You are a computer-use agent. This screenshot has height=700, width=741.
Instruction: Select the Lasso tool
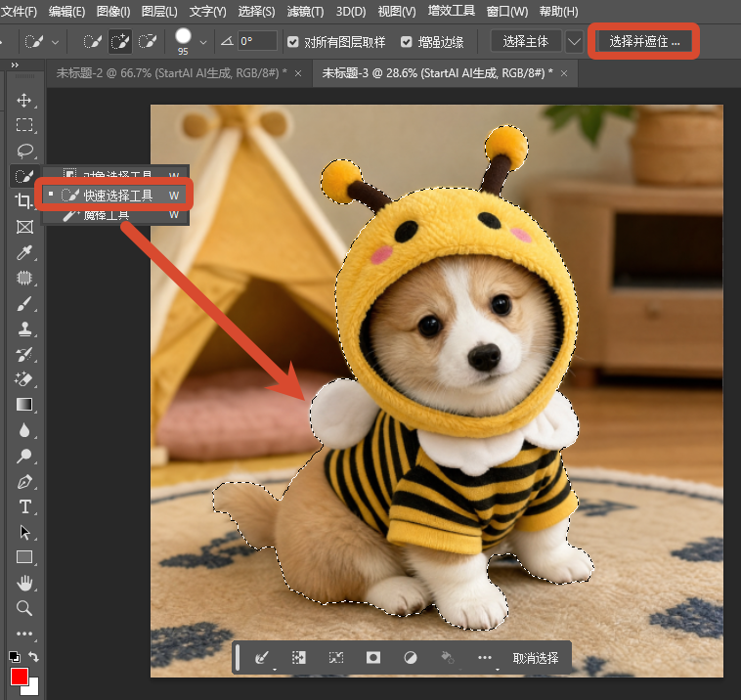coord(24,151)
